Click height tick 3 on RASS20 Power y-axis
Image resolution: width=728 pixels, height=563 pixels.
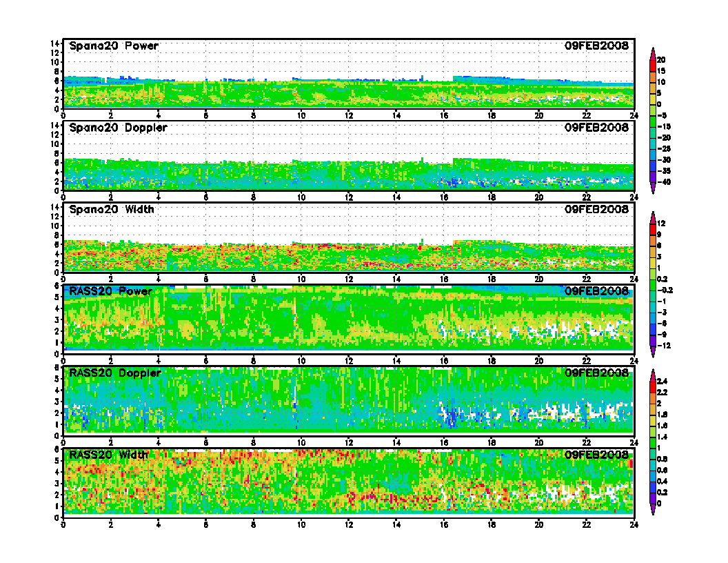(57, 320)
